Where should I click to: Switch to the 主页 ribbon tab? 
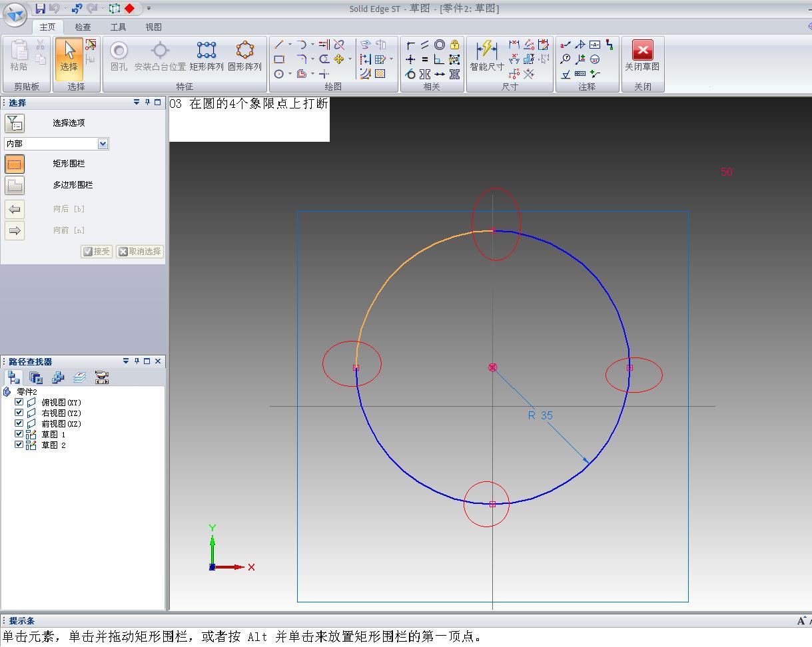47,27
